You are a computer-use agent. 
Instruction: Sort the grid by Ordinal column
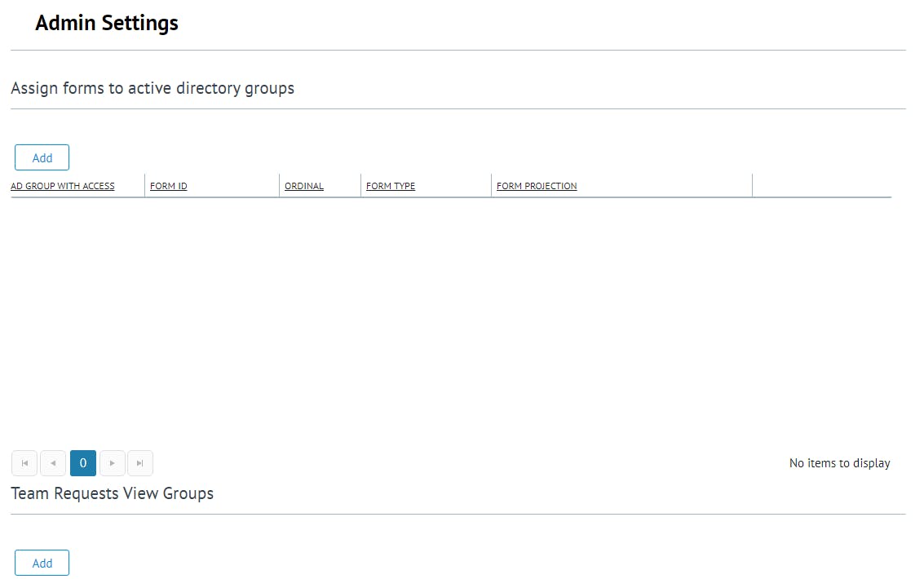coord(304,186)
